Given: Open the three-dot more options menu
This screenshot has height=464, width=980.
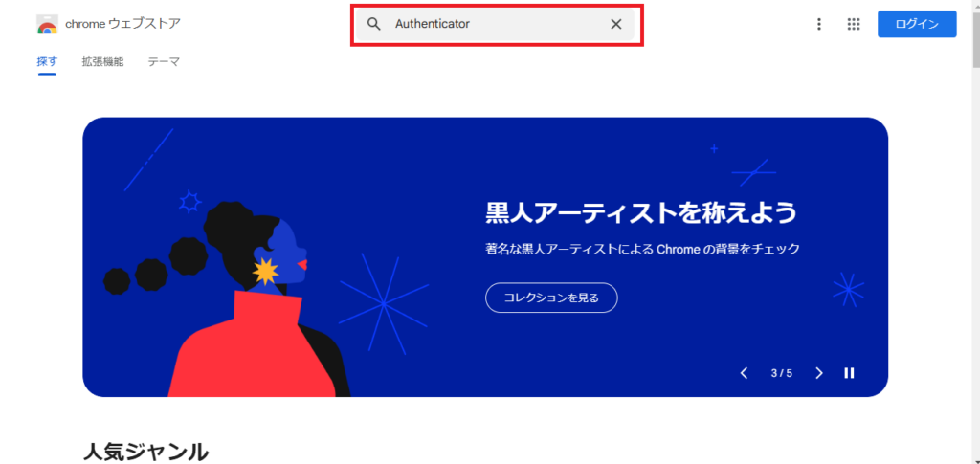Looking at the screenshot, I should [819, 24].
